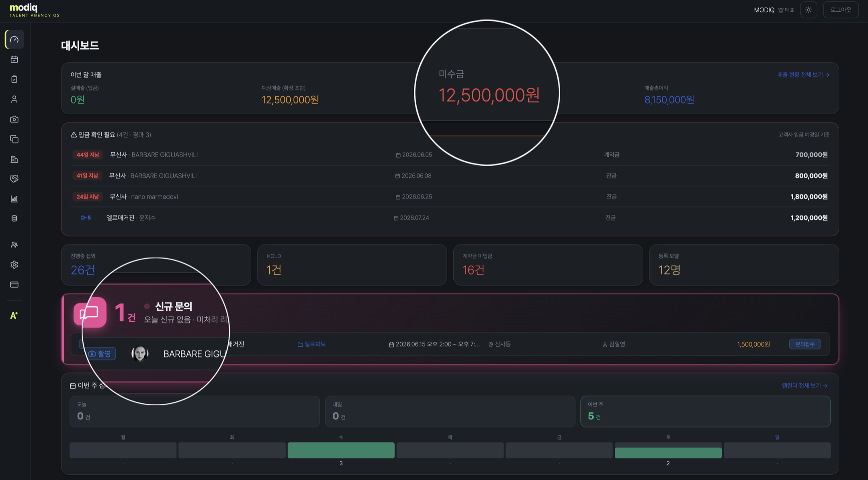Image resolution: width=868 pixels, height=480 pixels.
Task: Open the 계약금 미입금 16건 card
Action: coord(548,265)
